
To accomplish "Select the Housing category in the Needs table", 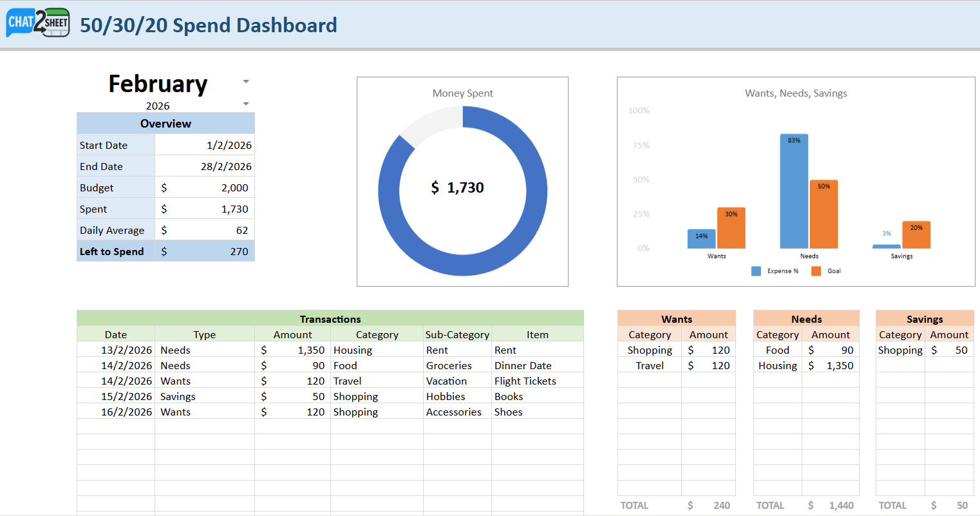I will click(777, 365).
